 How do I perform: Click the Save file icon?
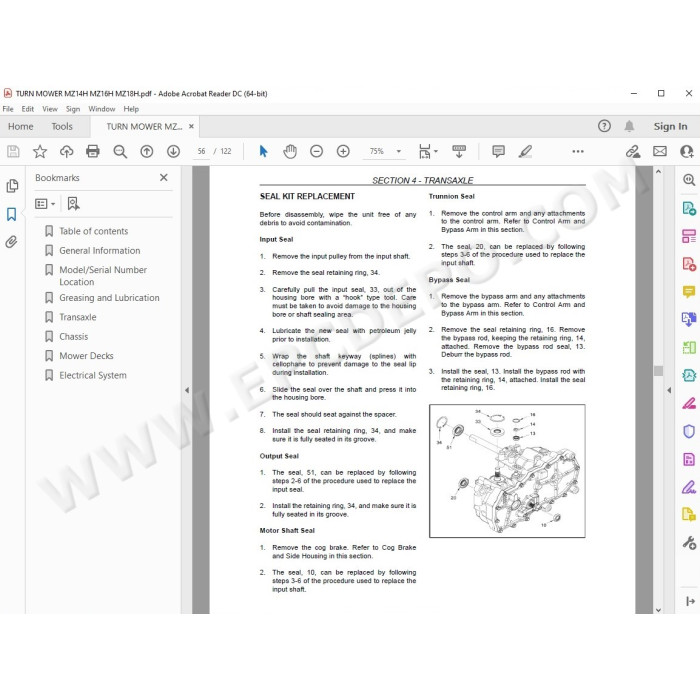13,152
